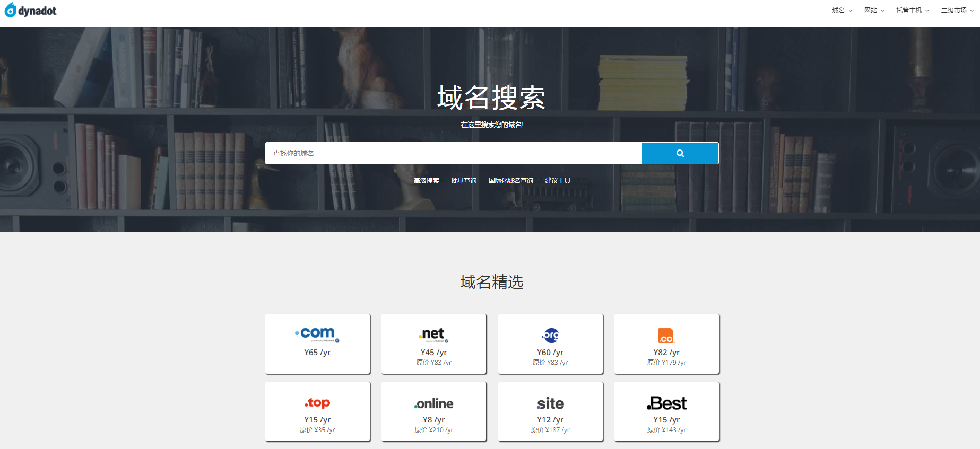Click the 域名搜索 title
Viewport: 980px width, 449px height.
[x=491, y=98]
